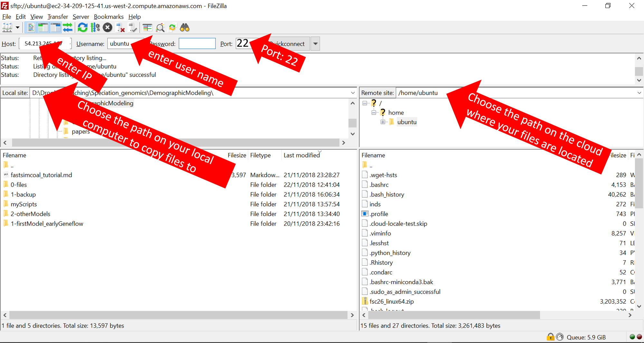Open the File menu

6,17
